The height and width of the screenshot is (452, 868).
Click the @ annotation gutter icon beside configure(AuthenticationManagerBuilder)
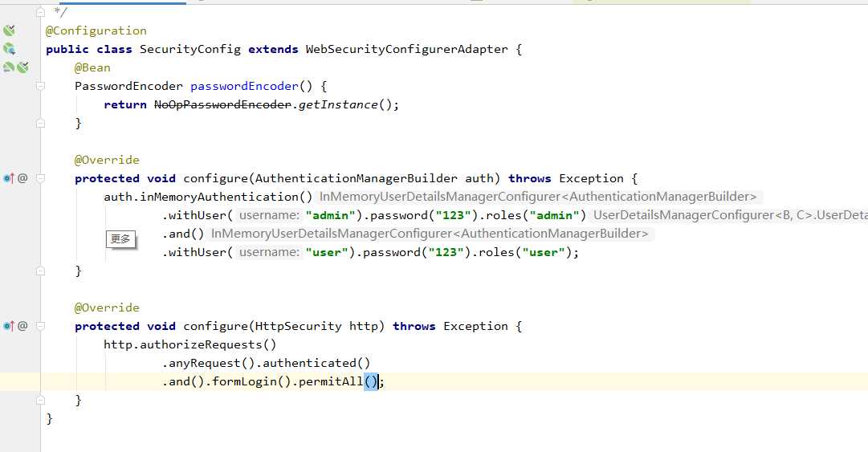click(x=22, y=178)
